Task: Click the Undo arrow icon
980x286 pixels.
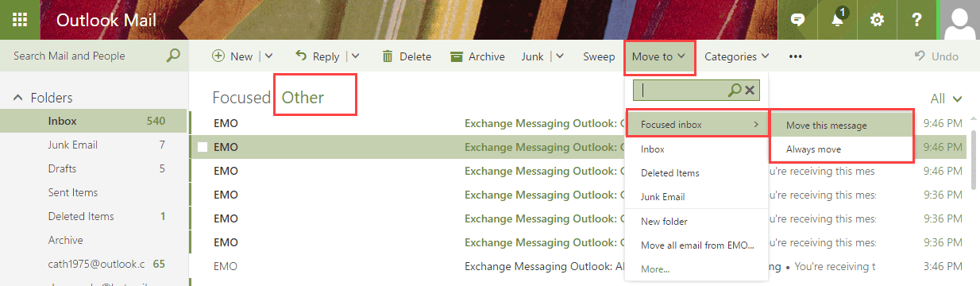Action: coord(920,56)
